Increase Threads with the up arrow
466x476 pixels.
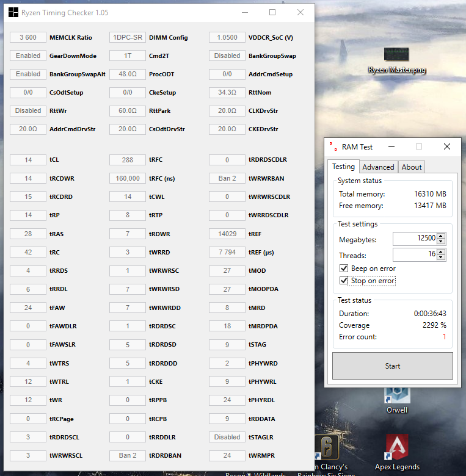click(441, 251)
